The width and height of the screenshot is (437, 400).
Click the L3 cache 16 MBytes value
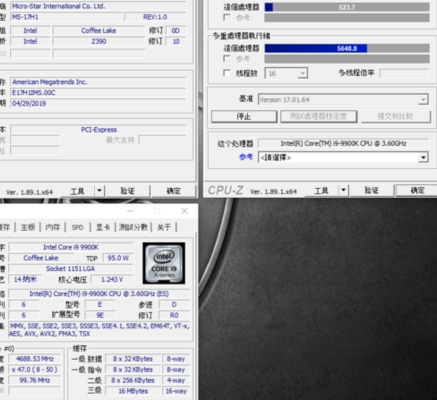tap(133, 391)
